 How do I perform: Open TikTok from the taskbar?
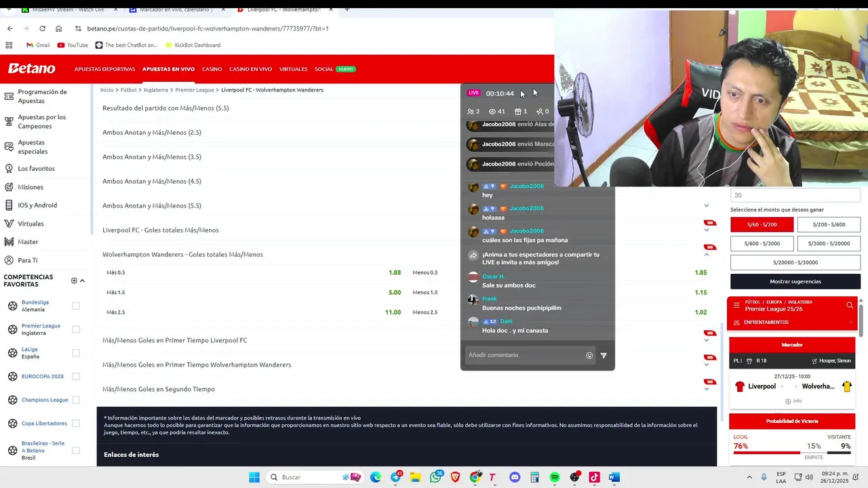pyautogui.click(x=594, y=477)
